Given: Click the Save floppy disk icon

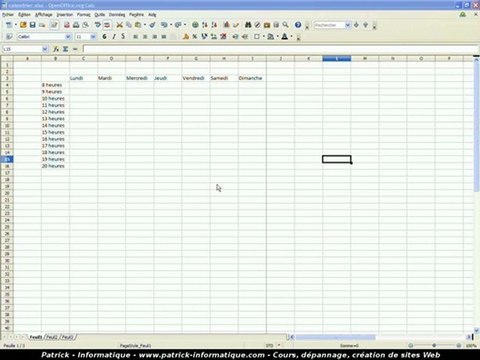Looking at the screenshot, I should coord(32,25).
